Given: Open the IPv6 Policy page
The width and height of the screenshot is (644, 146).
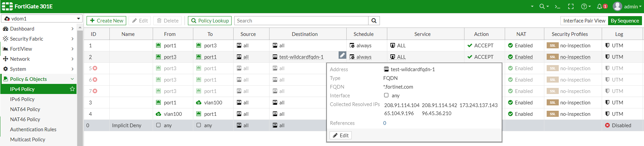Looking at the screenshot, I should pyautogui.click(x=22, y=99).
